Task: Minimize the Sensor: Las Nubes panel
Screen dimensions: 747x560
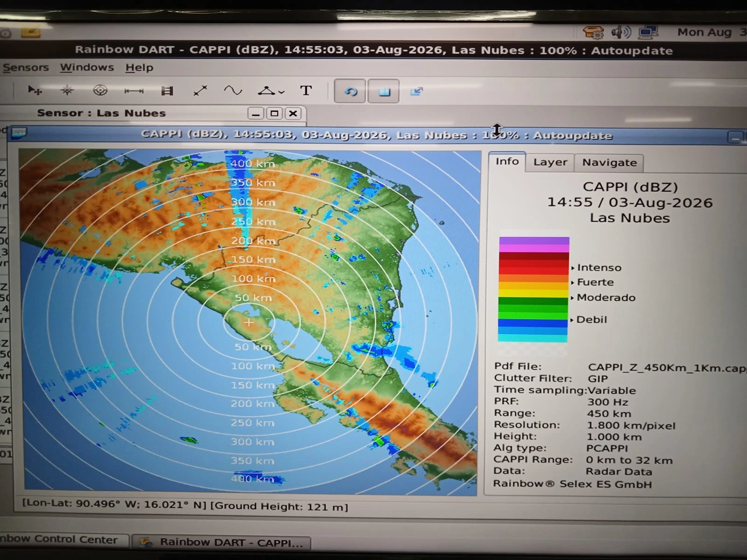Action: pyautogui.click(x=255, y=113)
